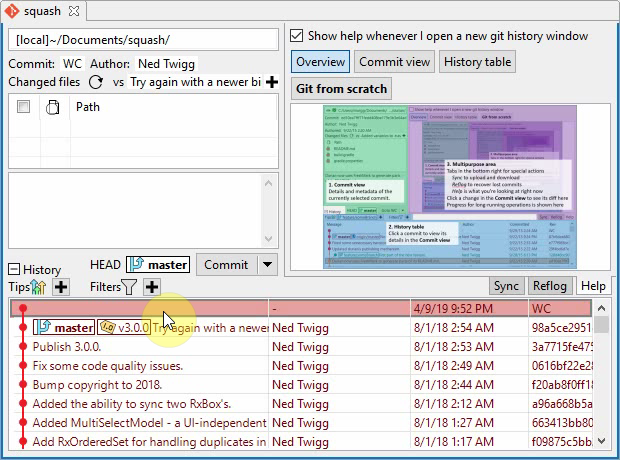Click the plus button next to Filters
This screenshot has width=620, height=460.
151,287
